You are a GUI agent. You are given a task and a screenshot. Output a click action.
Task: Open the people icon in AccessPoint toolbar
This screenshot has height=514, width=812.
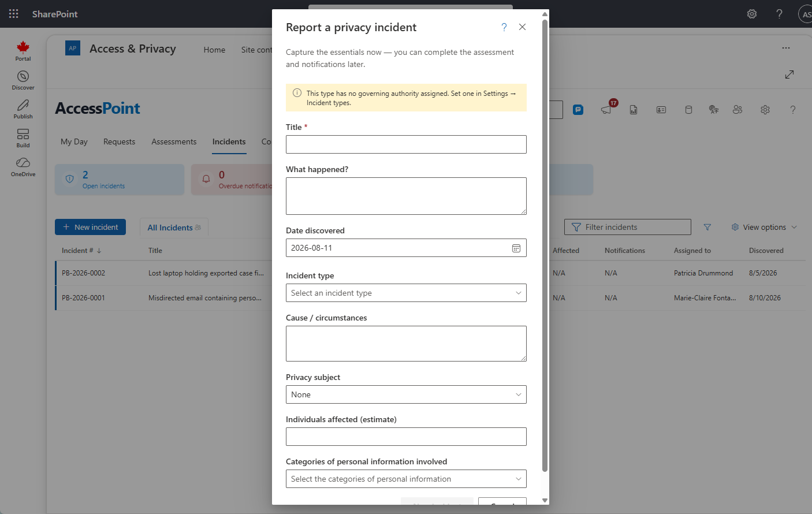coord(737,110)
